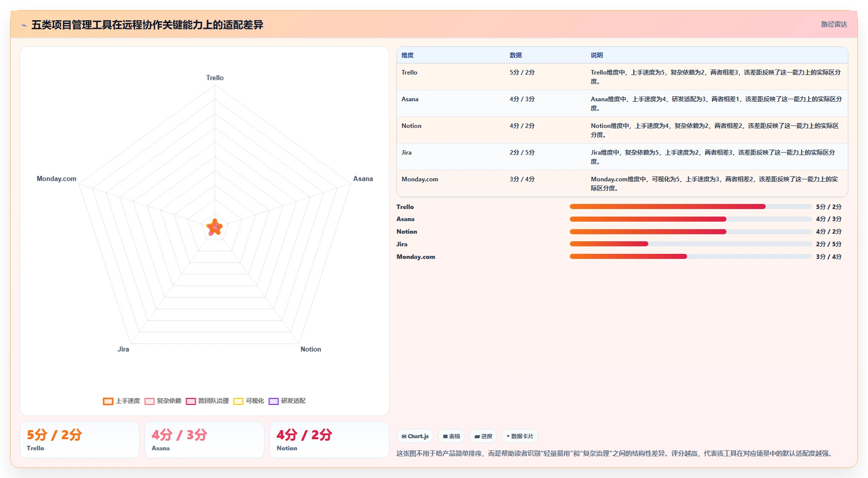Open the 4分 / 2分 Notion summary card
Viewport: 868px width, 478px height.
[329, 440]
